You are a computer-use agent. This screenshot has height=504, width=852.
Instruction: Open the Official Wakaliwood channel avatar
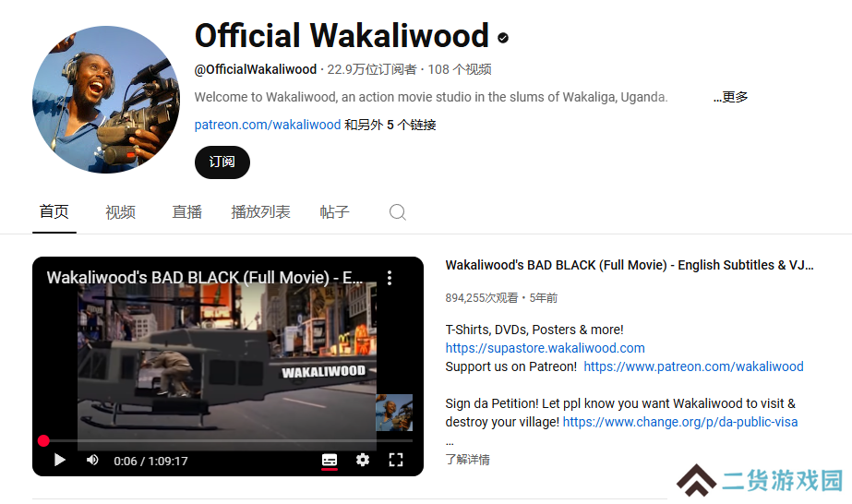(x=106, y=100)
